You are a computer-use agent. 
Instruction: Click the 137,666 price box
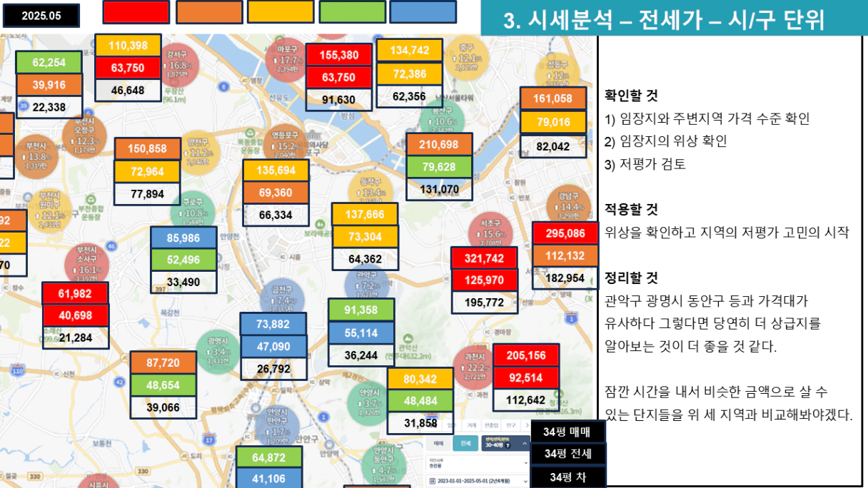[x=365, y=214]
